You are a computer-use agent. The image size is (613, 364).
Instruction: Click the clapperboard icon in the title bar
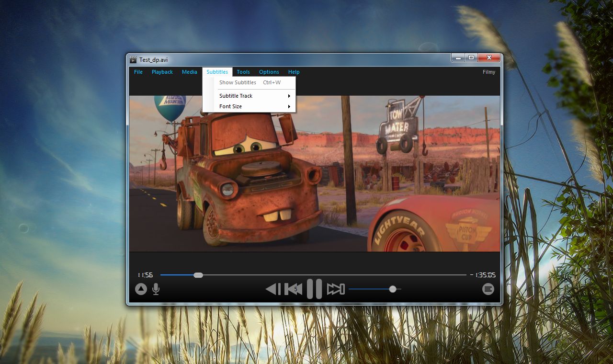[133, 59]
